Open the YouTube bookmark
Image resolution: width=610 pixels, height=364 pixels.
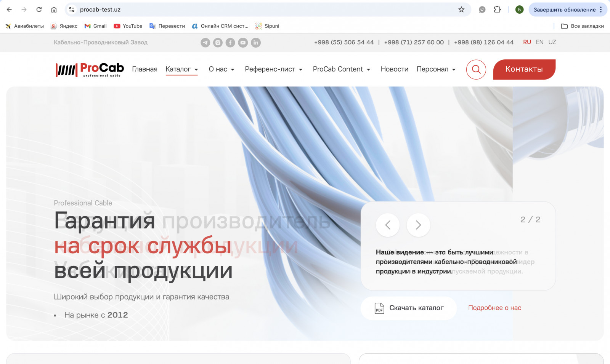pos(128,26)
